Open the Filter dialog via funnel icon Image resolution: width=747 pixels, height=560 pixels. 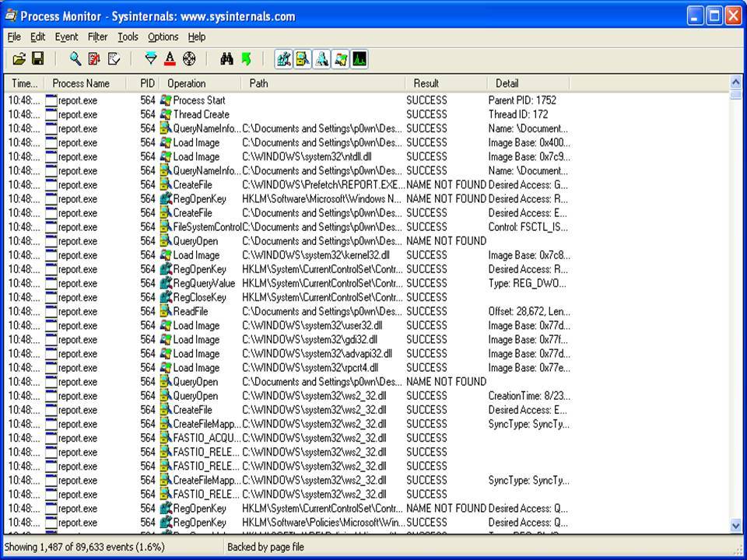pyautogui.click(x=150, y=59)
